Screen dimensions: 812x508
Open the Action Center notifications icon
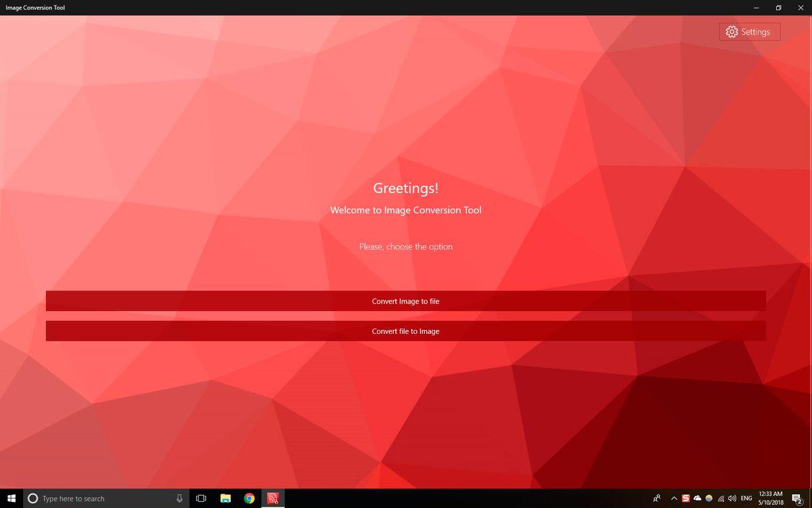tap(797, 499)
